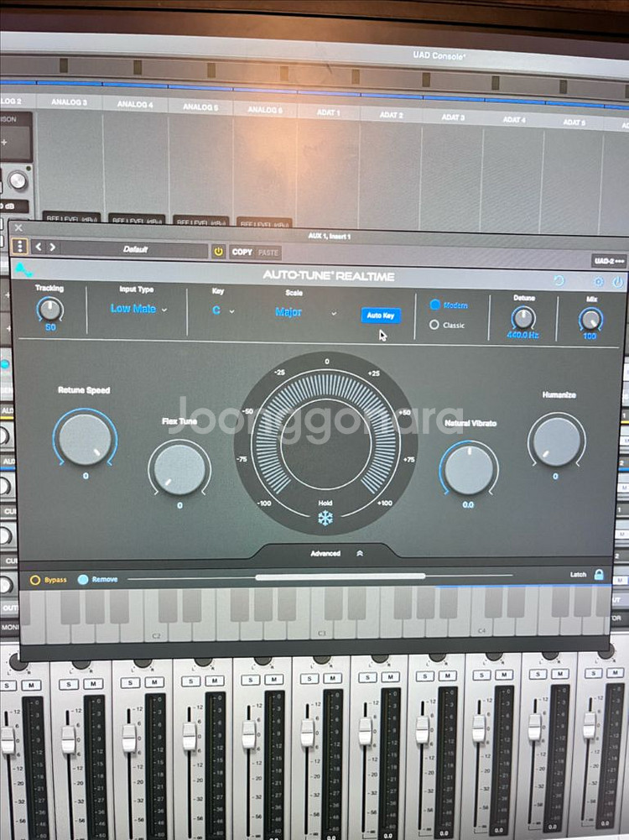Click the ADAT 5 channel label in Console

[x=574, y=123]
